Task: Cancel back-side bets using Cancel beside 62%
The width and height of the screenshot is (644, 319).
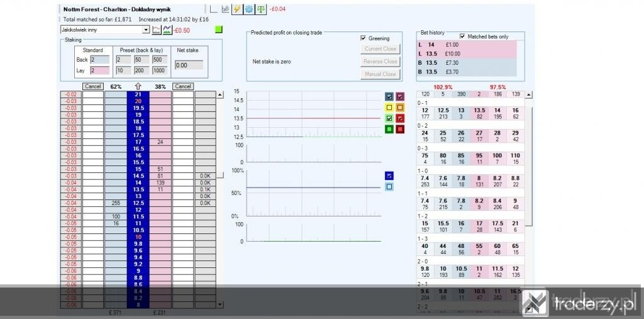Action: coord(93,87)
